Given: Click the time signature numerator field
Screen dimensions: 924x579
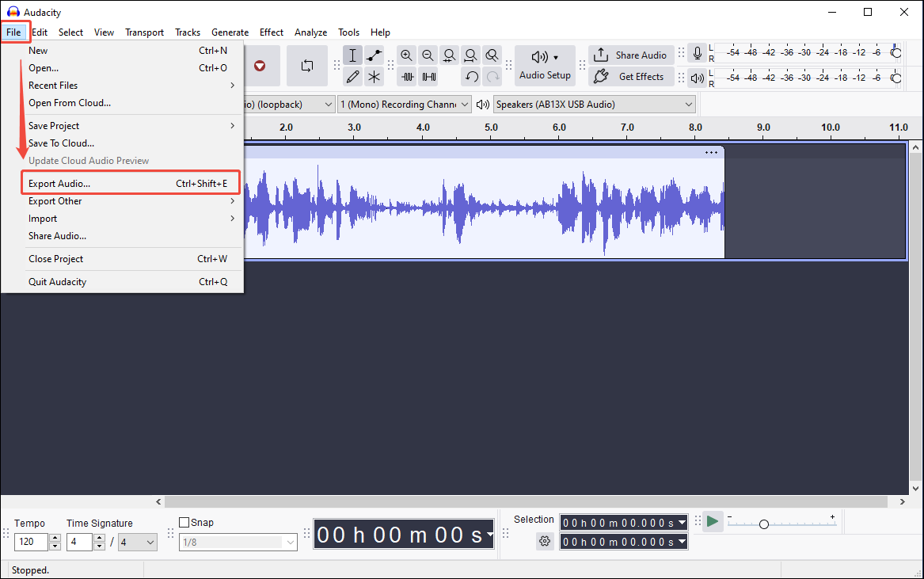Looking at the screenshot, I should pyautogui.click(x=79, y=542).
